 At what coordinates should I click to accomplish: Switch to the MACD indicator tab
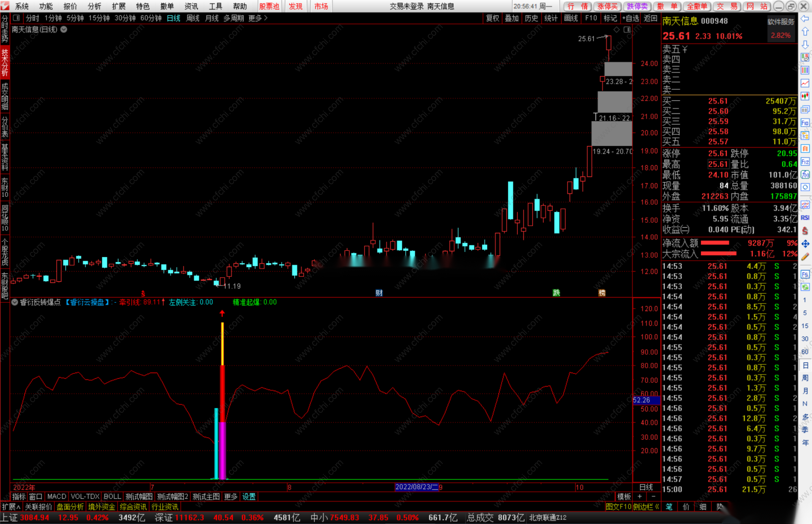pos(56,496)
